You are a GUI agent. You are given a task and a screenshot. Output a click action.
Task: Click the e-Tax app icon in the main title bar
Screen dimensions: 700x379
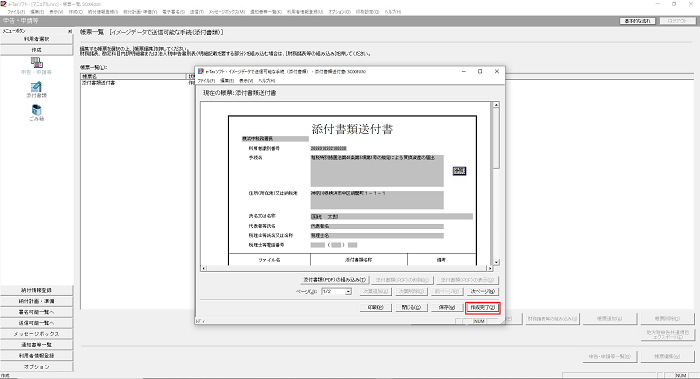click(4, 4)
